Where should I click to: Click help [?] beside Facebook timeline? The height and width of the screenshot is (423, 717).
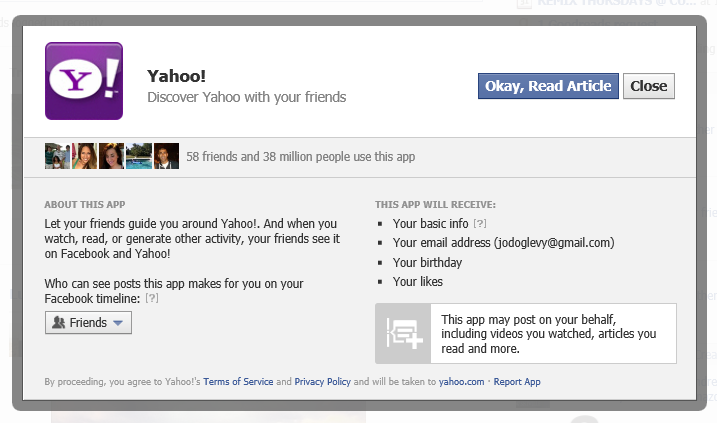click(152, 298)
